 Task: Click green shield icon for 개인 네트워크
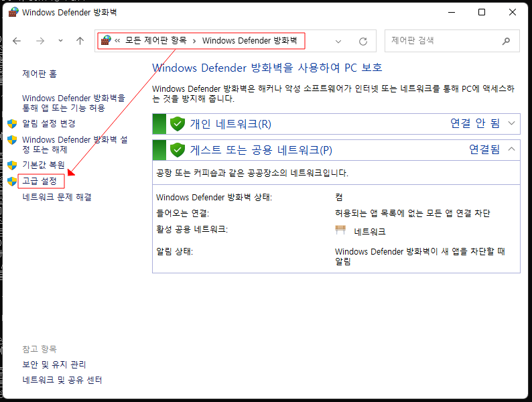pos(177,124)
